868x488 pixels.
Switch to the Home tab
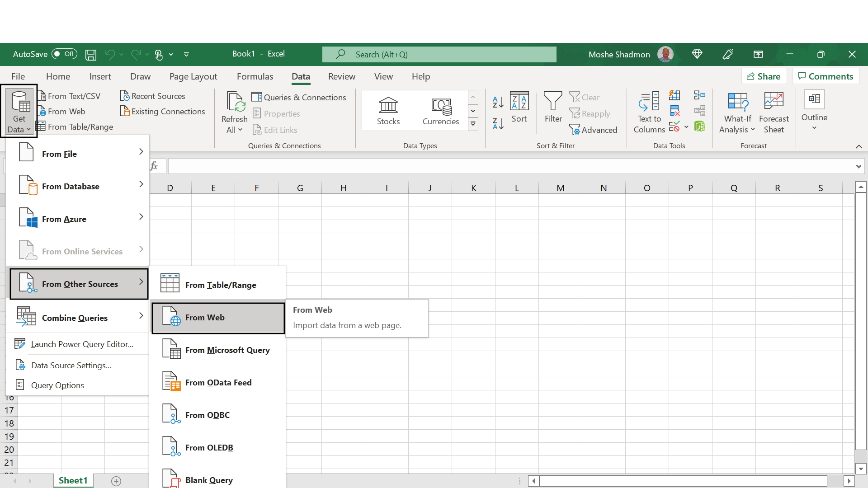[58, 76]
